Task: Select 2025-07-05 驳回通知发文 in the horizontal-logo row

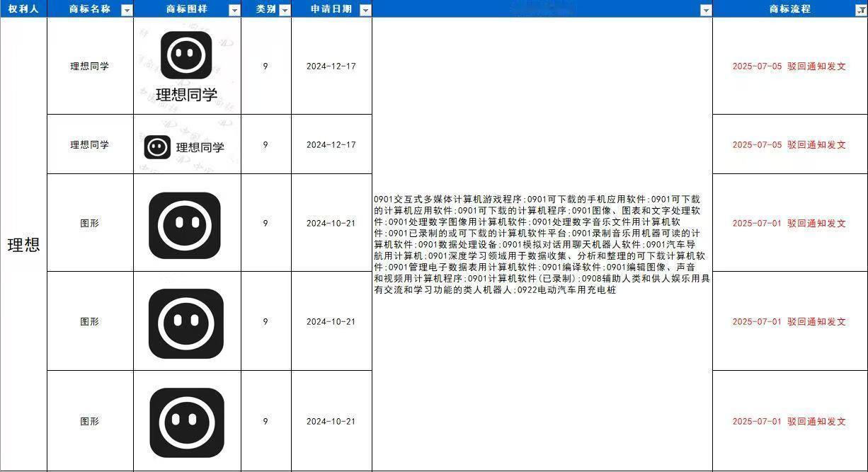Action: (789, 144)
